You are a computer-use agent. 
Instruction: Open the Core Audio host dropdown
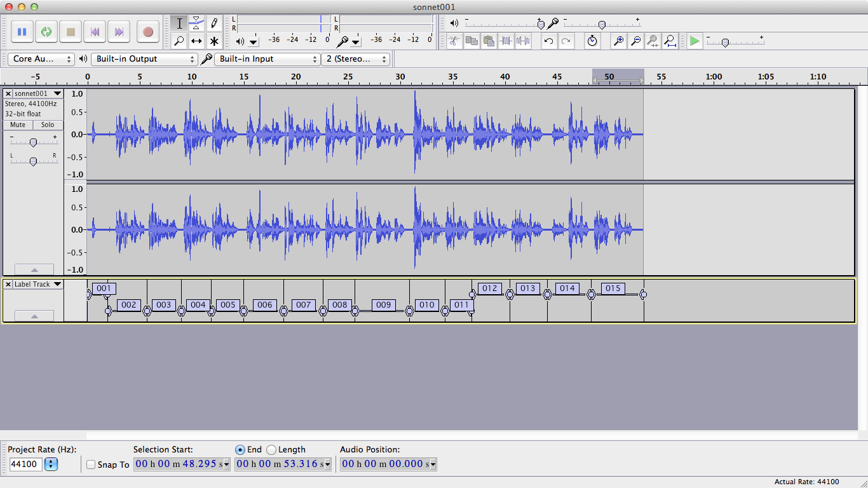41,58
